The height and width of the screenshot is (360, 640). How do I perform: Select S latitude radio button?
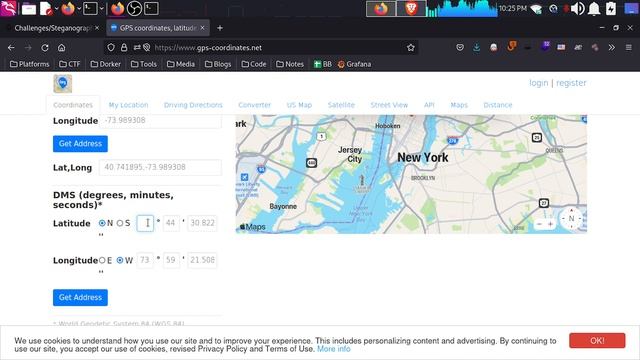click(x=120, y=223)
